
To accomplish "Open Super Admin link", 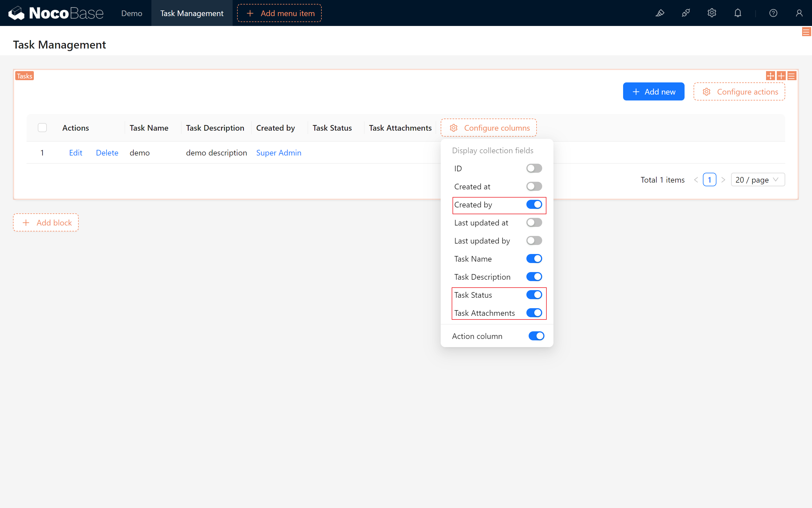I will [279, 152].
